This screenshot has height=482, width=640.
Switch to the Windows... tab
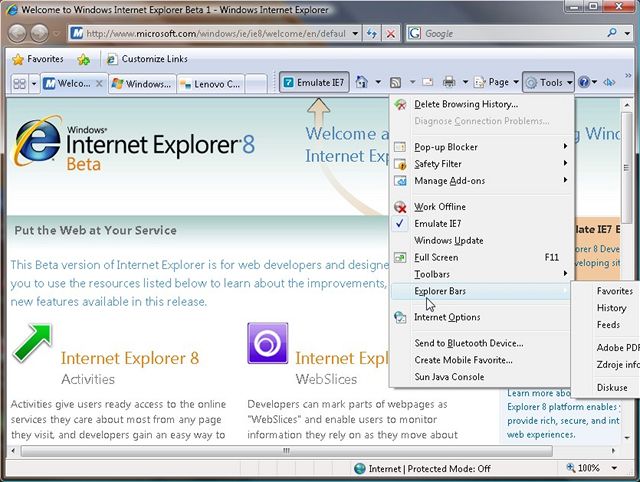point(142,84)
